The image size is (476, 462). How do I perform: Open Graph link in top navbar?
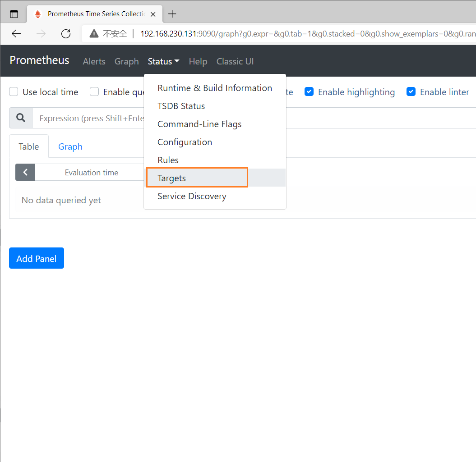127,61
